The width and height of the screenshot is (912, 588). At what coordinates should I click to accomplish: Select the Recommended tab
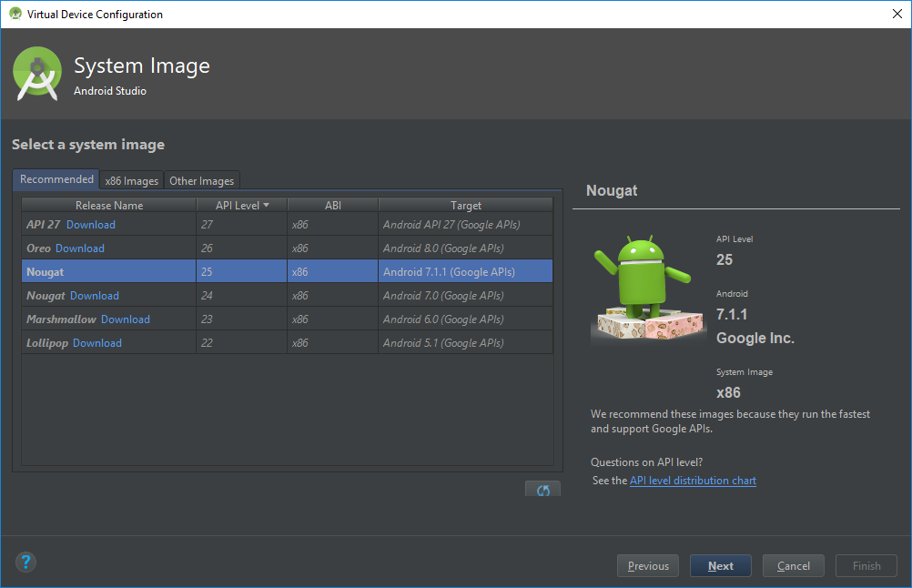point(56,179)
